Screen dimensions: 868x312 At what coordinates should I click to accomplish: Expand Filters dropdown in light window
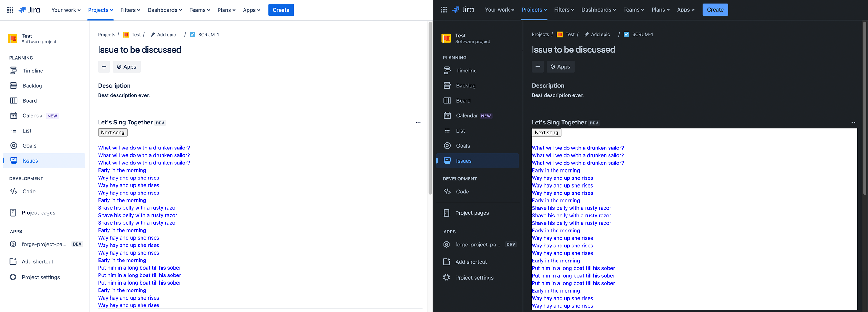pyautogui.click(x=130, y=10)
